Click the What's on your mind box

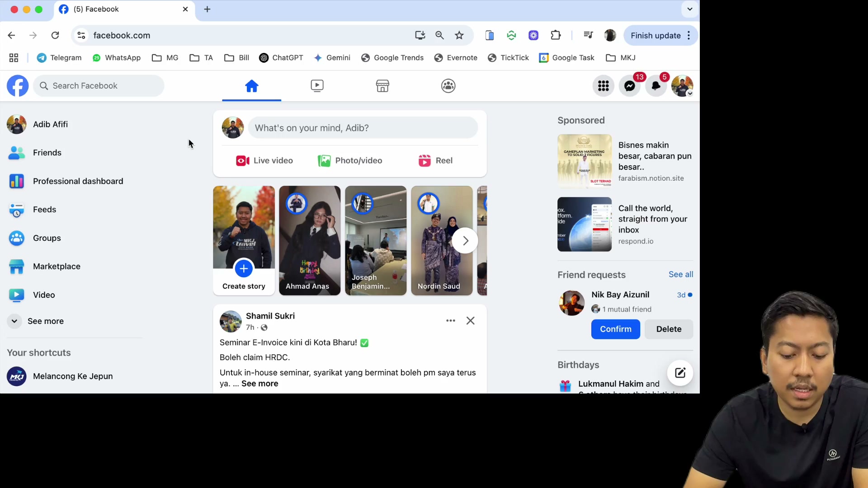[x=363, y=128]
